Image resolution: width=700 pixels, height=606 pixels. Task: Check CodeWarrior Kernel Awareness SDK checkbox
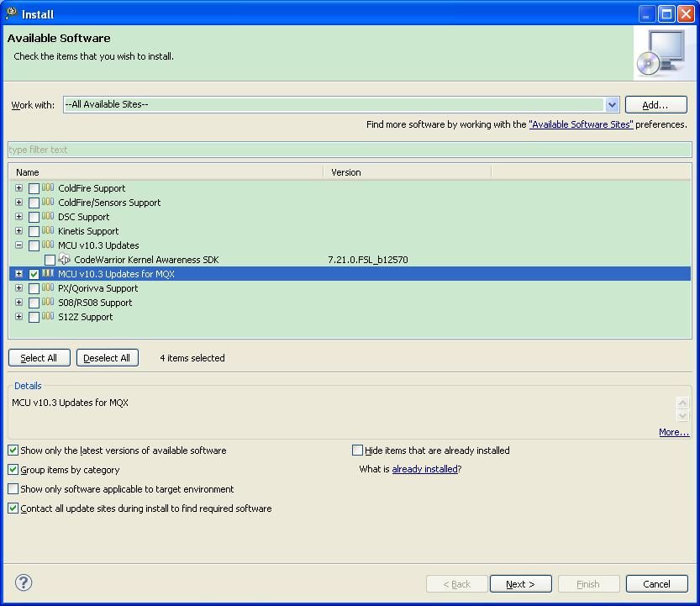click(x=50, y=260)
